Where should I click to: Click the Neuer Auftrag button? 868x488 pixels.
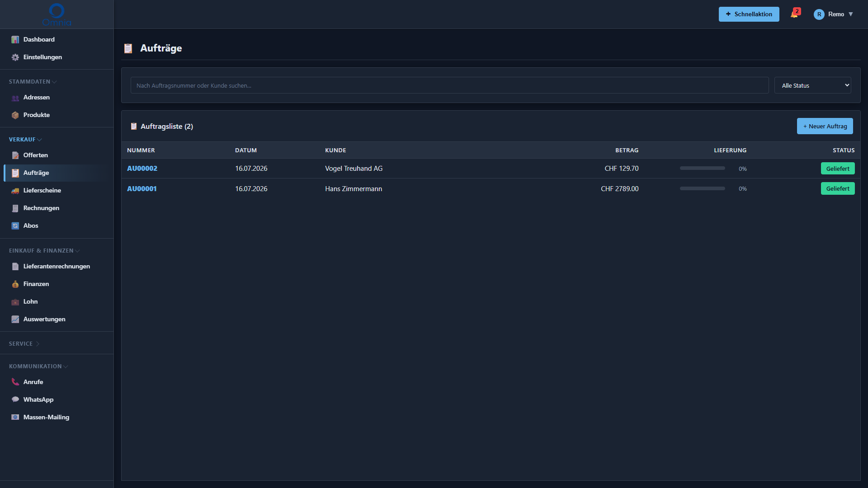825,127
